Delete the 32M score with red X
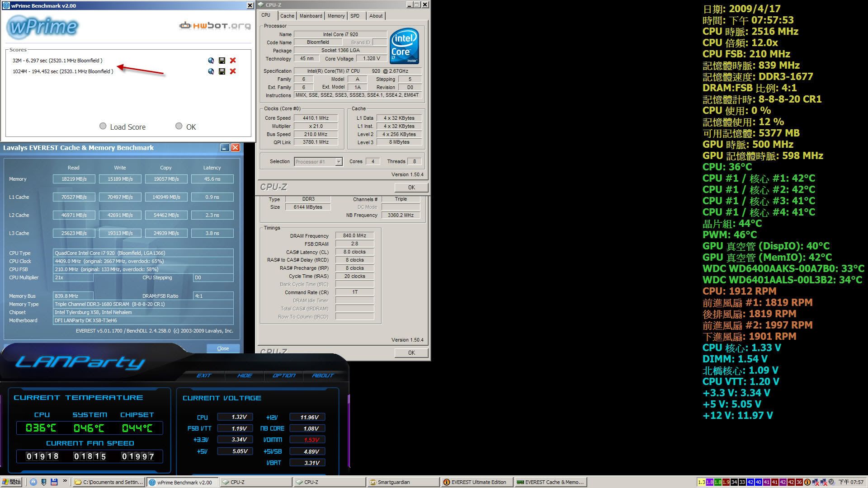The height and width of the screenshot is (488, 868). tap(233, 61)
